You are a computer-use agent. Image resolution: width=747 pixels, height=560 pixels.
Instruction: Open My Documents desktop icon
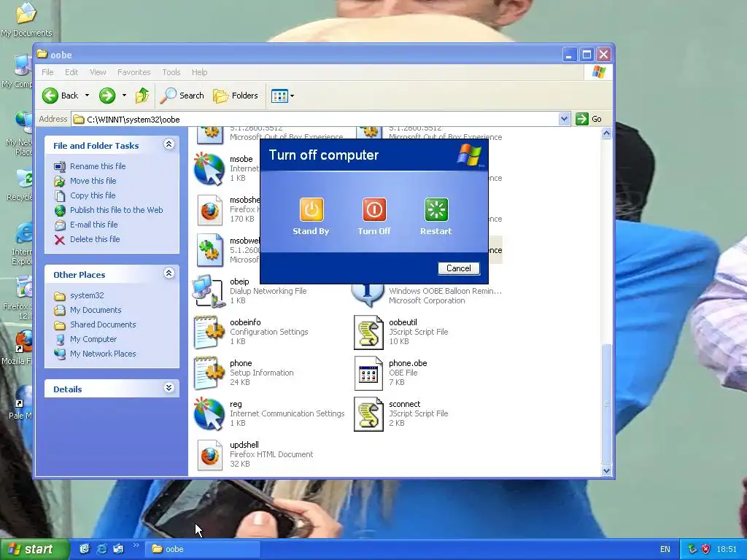pyautogui.click(x=26, y=19)
